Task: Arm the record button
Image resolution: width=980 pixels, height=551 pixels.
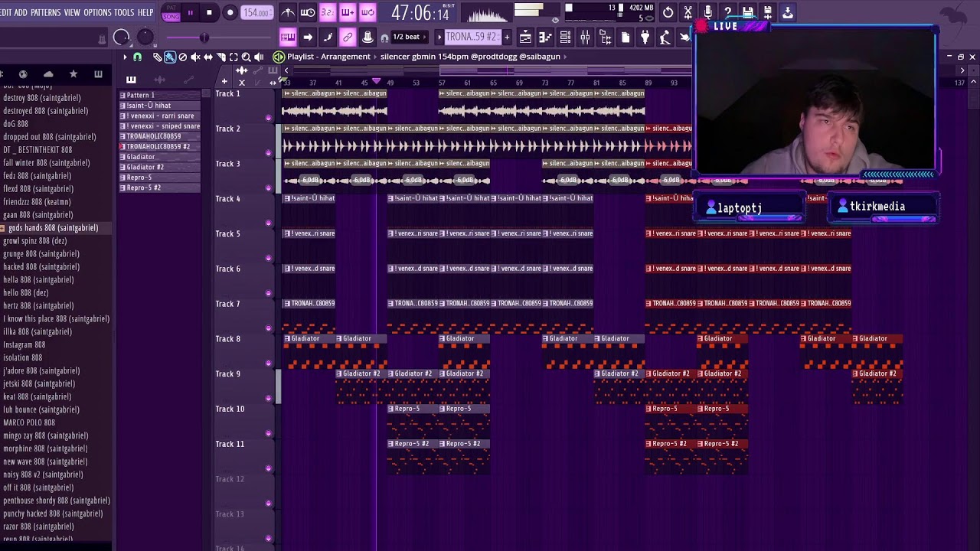Action: 230,13
